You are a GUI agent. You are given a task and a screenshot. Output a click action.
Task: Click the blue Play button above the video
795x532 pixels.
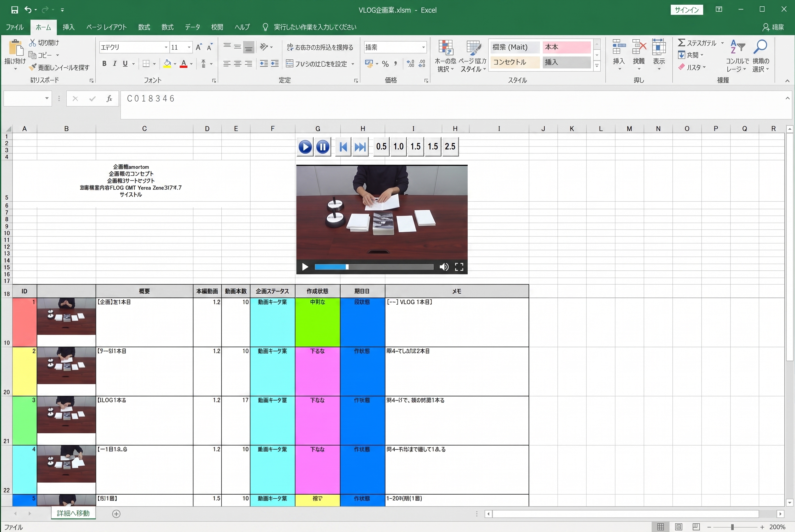305,147
